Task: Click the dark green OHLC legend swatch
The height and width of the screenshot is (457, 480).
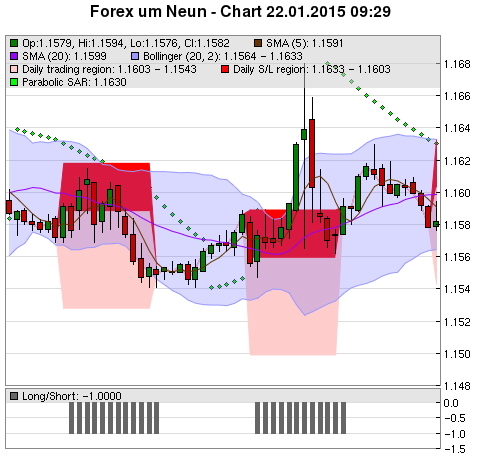Action: [x=14, y=43]
